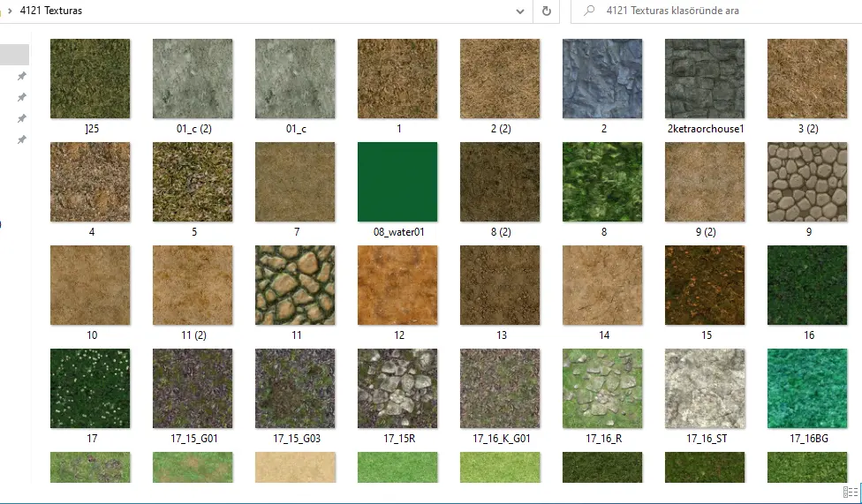The height and width of the screenshot is (504, 862).
Task: Select the teal 17_16BG texture
Action: 807,388
